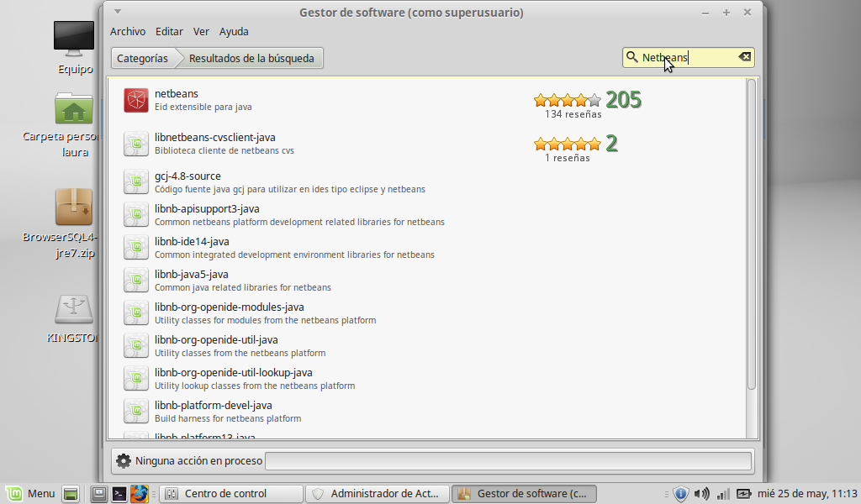
Task: Open Firefox from the taskbar panel
Action: pos(139,494)
